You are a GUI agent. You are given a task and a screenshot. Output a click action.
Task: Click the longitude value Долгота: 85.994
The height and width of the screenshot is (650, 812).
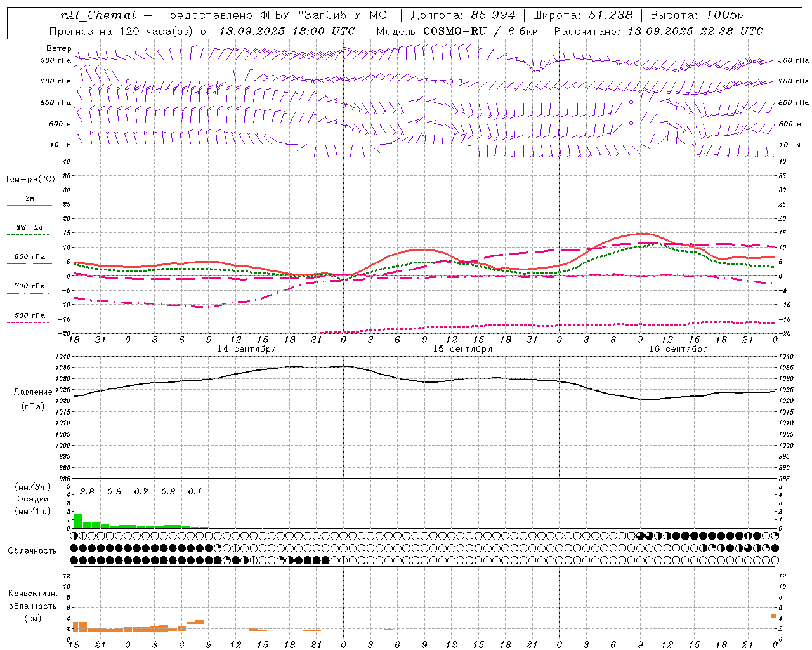coord(463,15)
